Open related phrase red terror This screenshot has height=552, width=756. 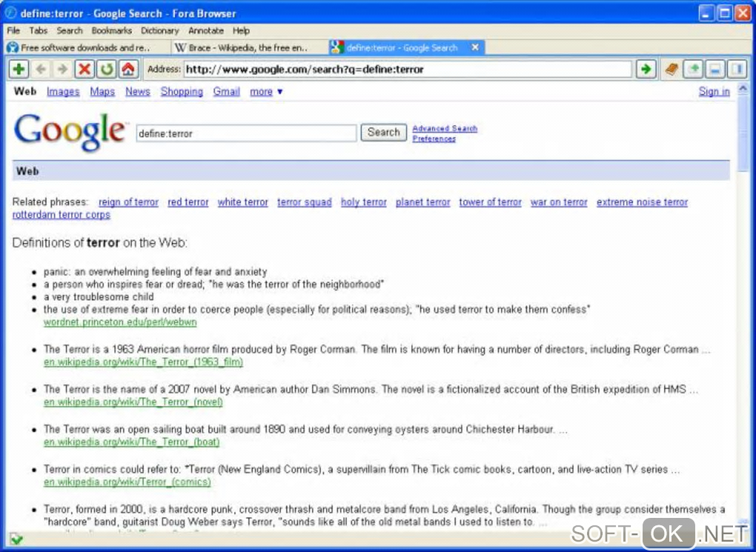[x=188, y=202]
